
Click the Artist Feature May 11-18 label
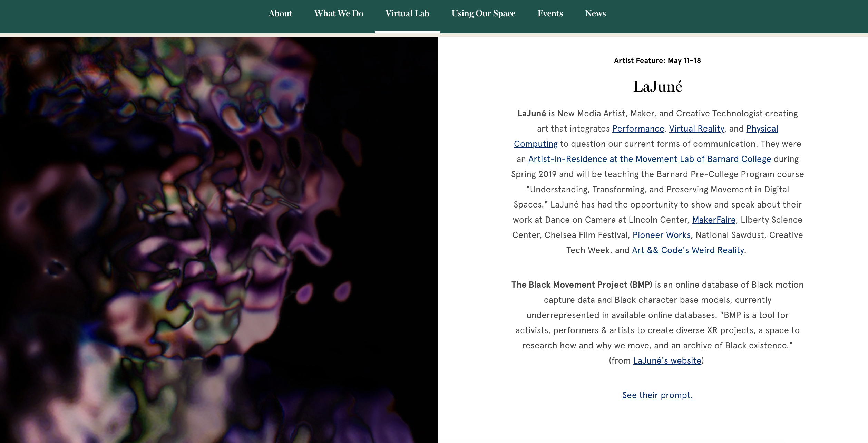[657, 61]
